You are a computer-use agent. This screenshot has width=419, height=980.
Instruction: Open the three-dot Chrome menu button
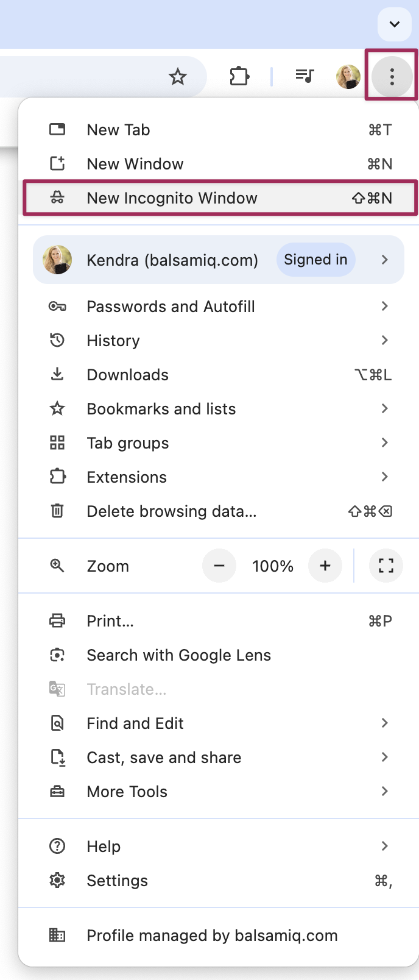(x=392, y=77)
